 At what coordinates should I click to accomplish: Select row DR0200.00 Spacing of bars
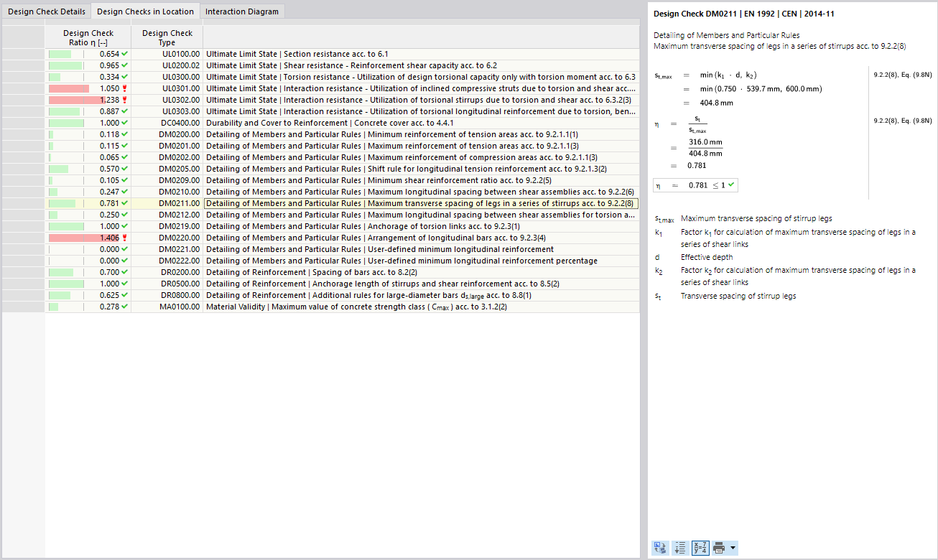click(342, 272)
